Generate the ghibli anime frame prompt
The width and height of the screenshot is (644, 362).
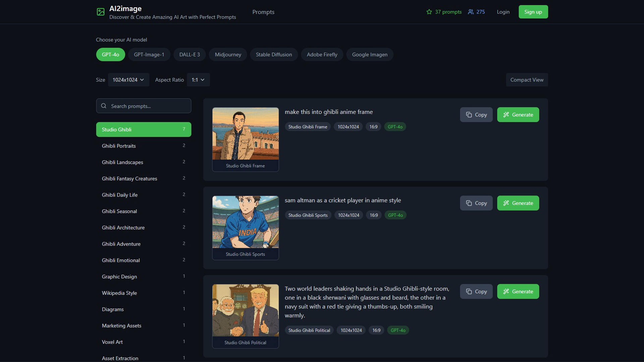518,115
